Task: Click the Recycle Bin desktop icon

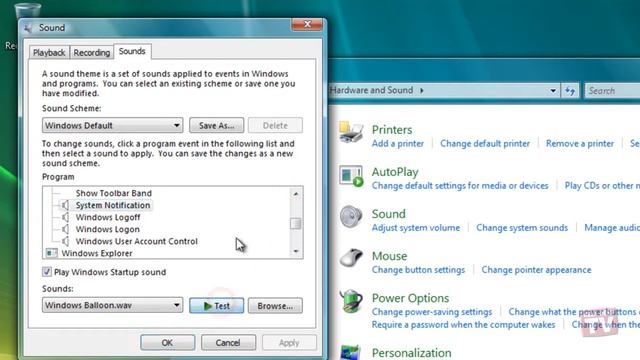Action: [27, 11]
